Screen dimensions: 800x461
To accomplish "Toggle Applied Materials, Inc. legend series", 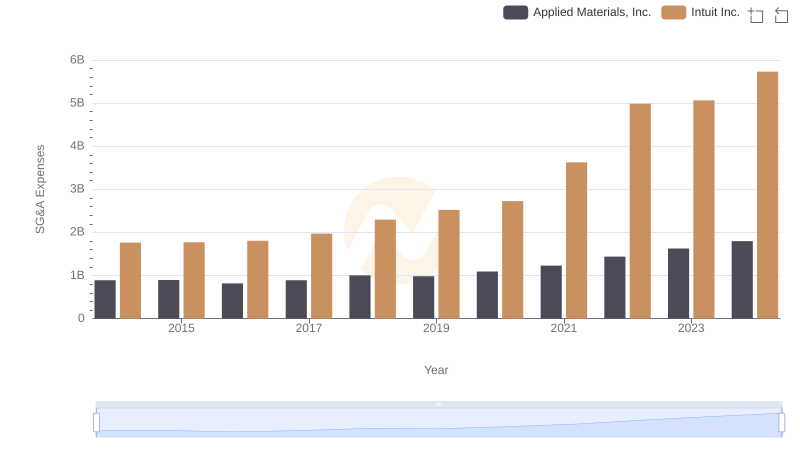I will pyautogui.click(x=577, y=12).
